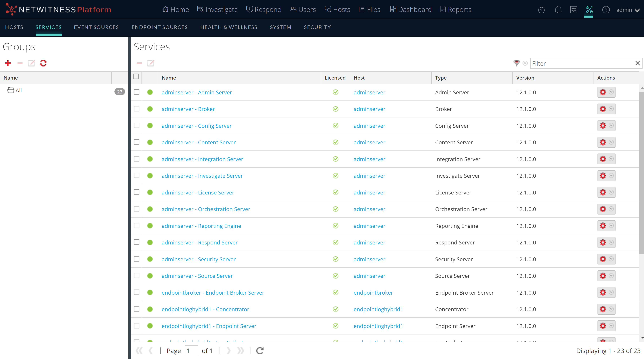Screen dimensions: 644x359
Task: Open the notifications bell icon
Action: (x=558, y=10)
